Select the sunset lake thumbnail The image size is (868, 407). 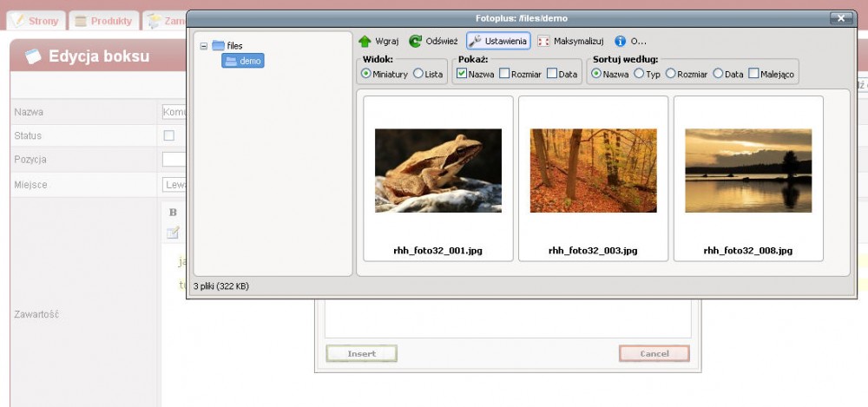coord(748,171)
